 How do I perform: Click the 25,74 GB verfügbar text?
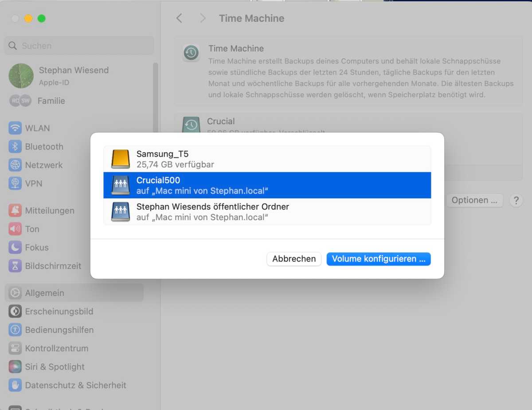coord(175,165)
